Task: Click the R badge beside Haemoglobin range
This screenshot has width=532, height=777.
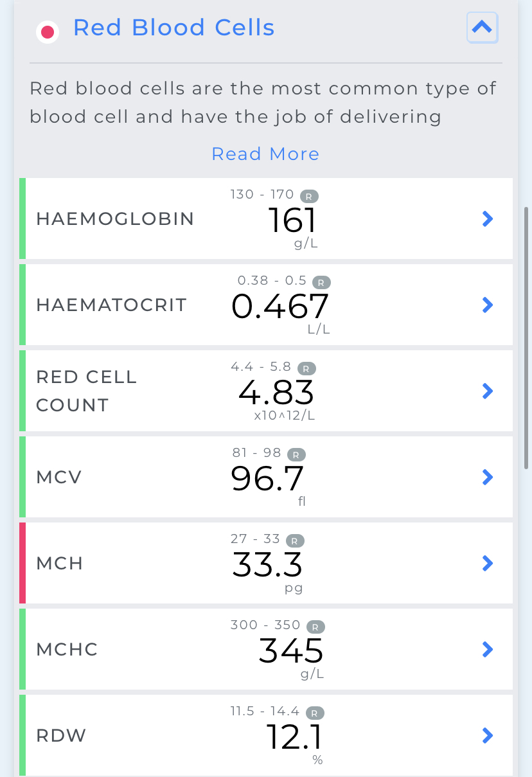Action: click(x=310, y=196)
